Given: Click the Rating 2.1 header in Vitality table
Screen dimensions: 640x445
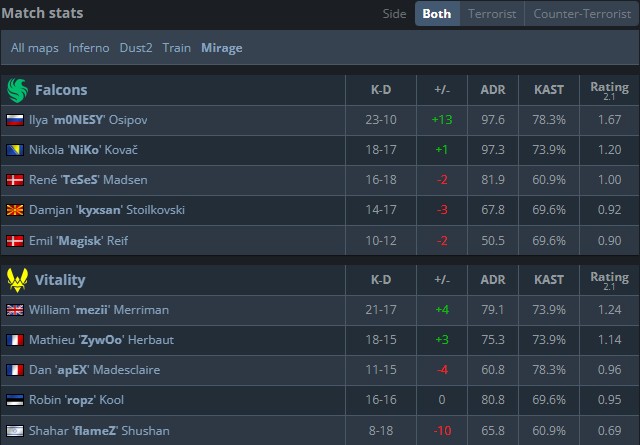Looking at the screenshot, I should coord(609,280).
